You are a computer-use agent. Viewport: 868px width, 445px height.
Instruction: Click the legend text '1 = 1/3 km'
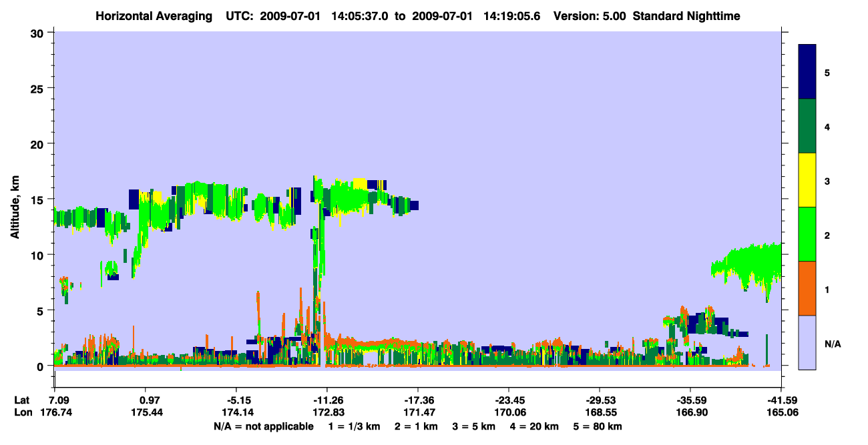coord(354,426)
